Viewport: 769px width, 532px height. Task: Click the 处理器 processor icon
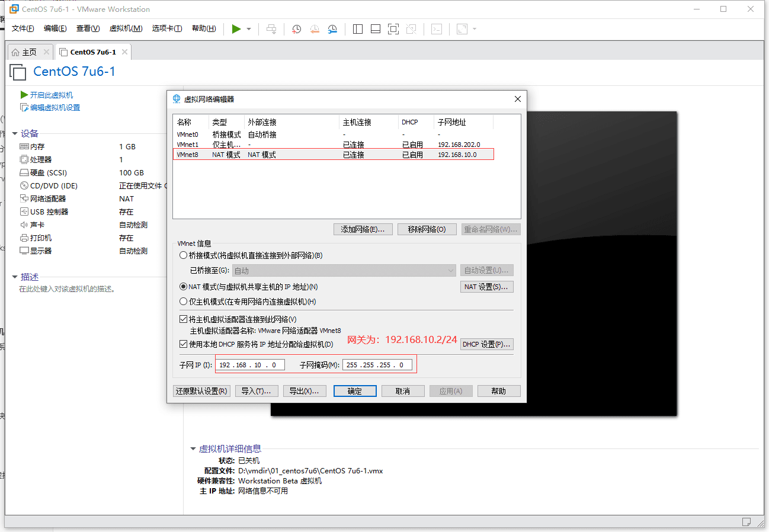[x=24, y=159]
